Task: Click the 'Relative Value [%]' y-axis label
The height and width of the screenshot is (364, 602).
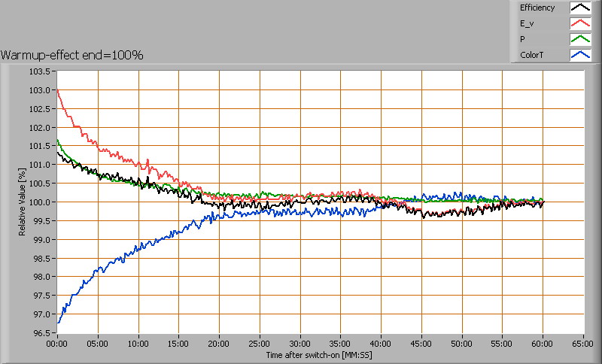Action: click(x=23, y=202)
